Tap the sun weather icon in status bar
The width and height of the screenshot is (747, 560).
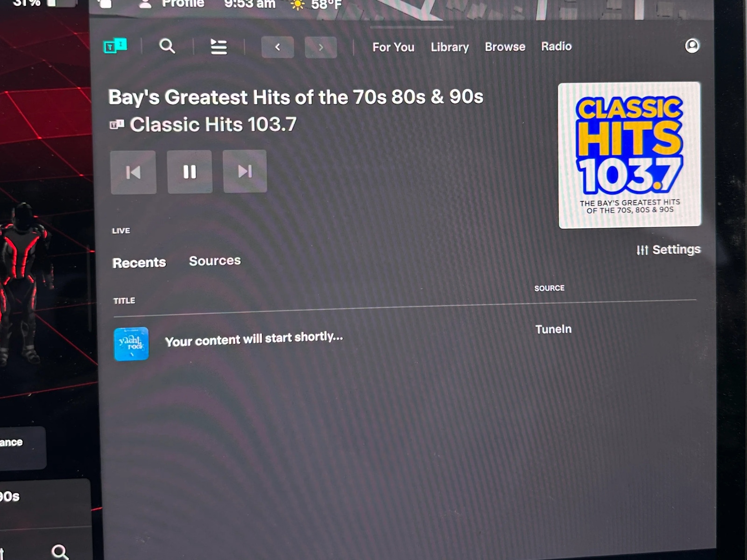pyautogui.click(x=297, y=5)
